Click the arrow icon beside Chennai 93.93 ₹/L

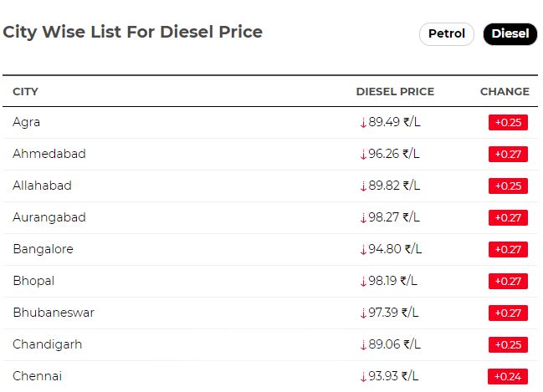[x=363, y=376]
